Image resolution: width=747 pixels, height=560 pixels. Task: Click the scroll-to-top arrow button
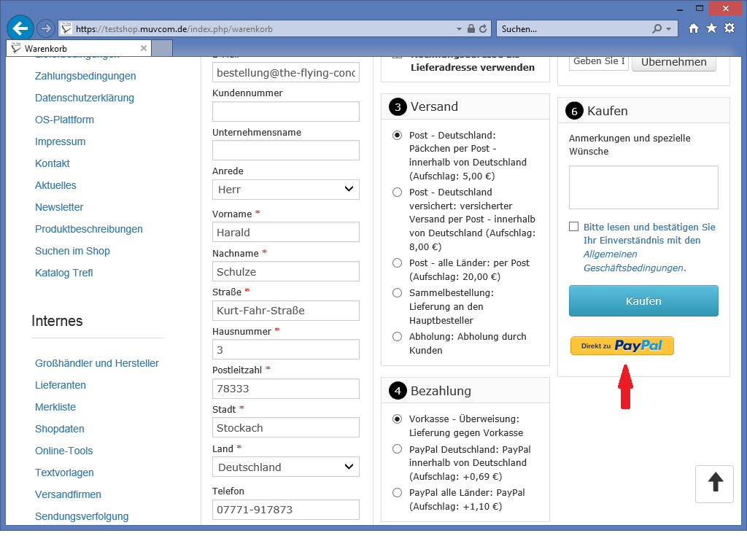[714, 483]
